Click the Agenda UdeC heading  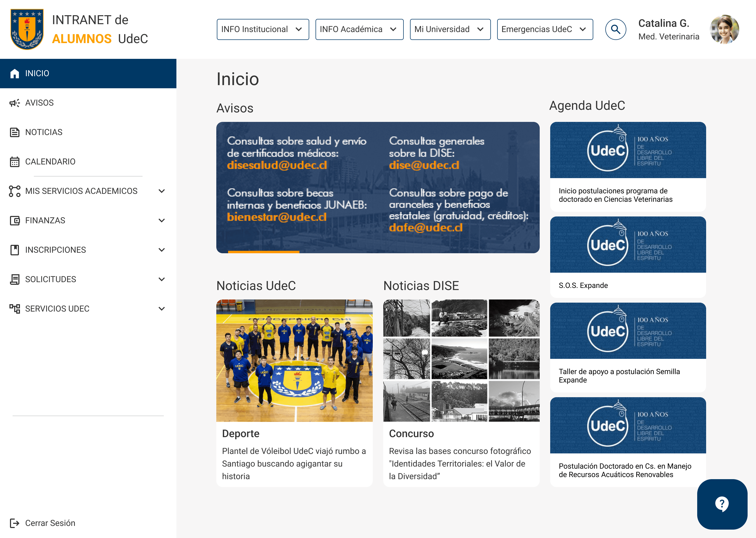pos(587,106)
